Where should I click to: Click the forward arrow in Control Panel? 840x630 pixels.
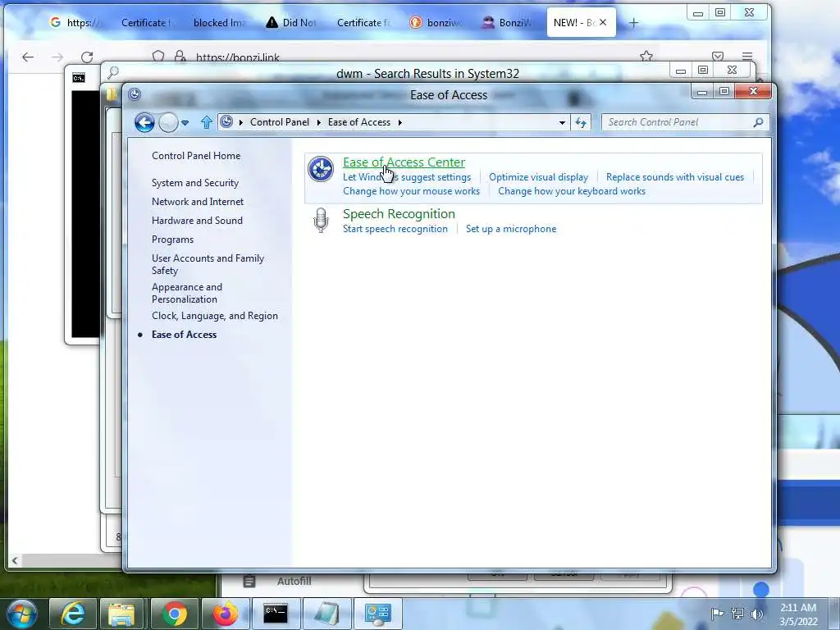(x=168, y=123)
